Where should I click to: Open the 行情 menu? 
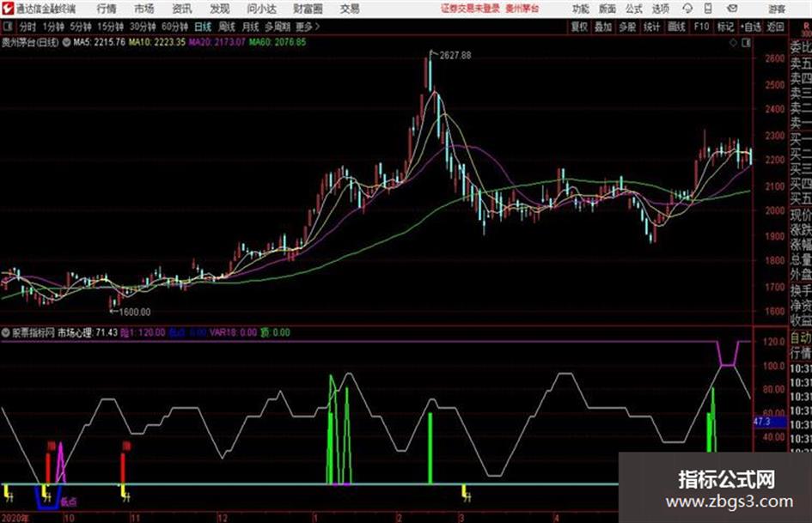tap(107, 9)
